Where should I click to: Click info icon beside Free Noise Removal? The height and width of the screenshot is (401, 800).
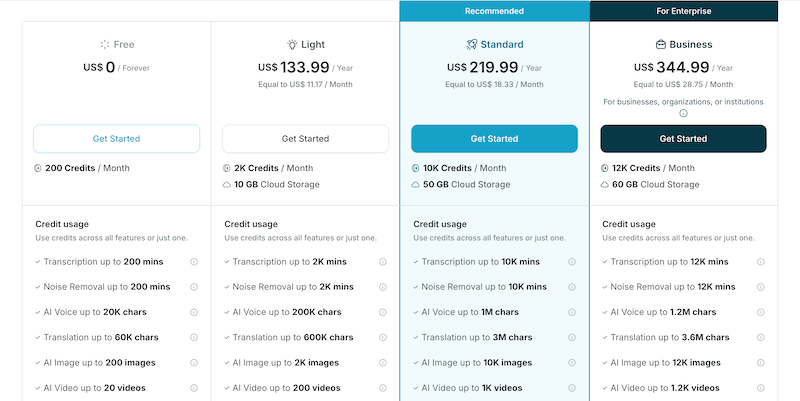(x=194, y=287)
